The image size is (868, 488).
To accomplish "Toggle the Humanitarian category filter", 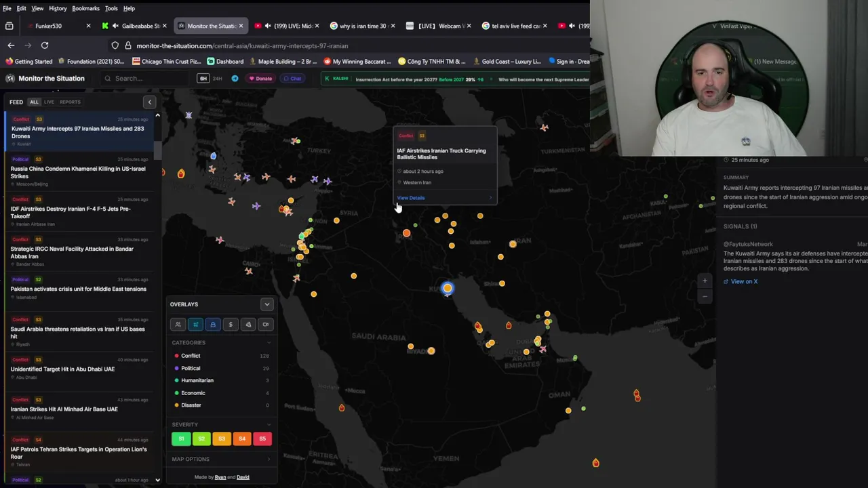I will tap(222, 380).
